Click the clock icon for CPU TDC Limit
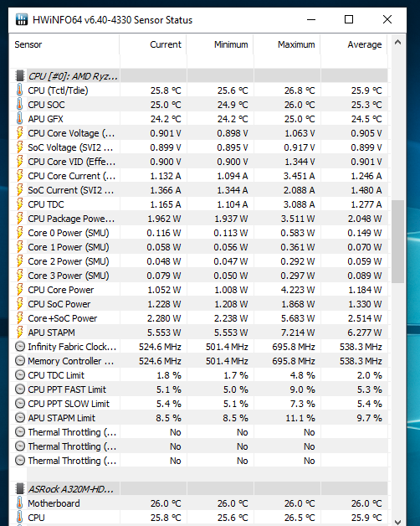 (20, 375)
